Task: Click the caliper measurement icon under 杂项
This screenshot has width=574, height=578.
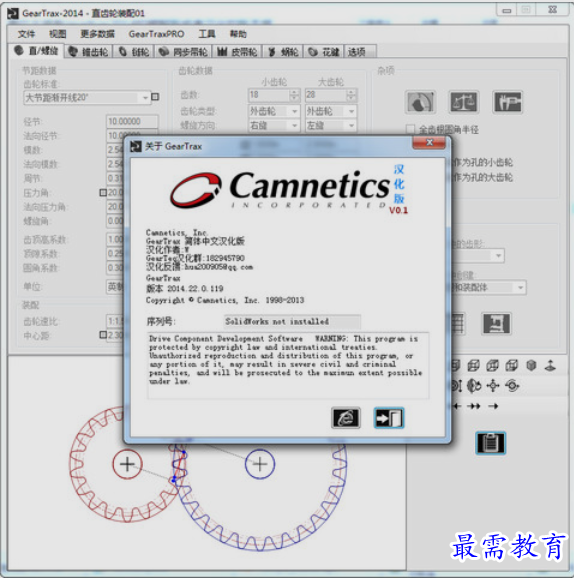Action: point(508,102)
